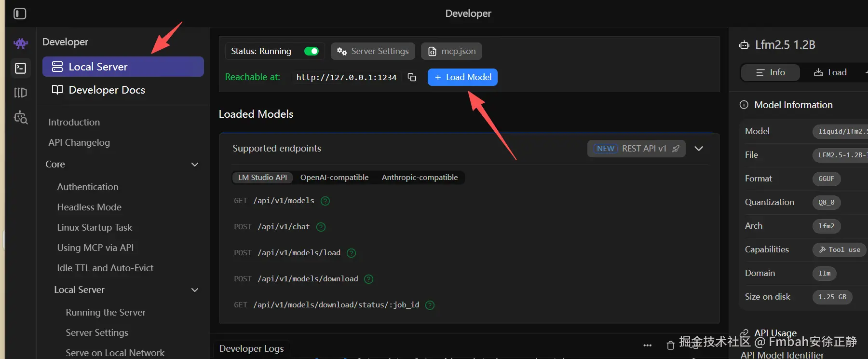The width and height of the screenshot is (868, 359).
Task: Toggle the sidebar panel icon
Action: [20, 14]
